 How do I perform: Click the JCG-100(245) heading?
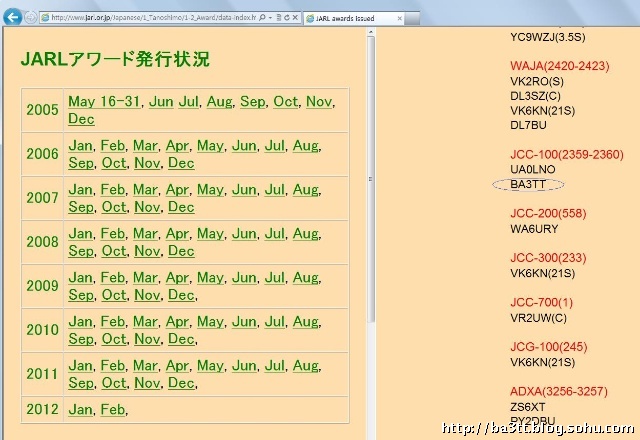[x=549, y=347]
